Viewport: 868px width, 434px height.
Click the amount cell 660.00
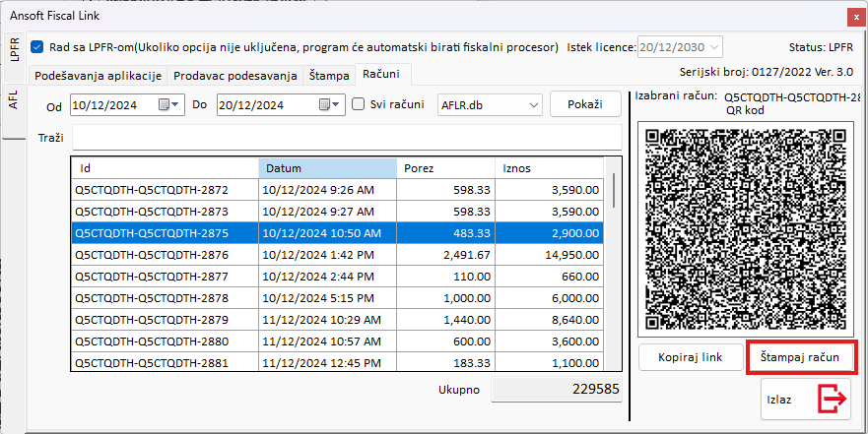click(549, 277)
